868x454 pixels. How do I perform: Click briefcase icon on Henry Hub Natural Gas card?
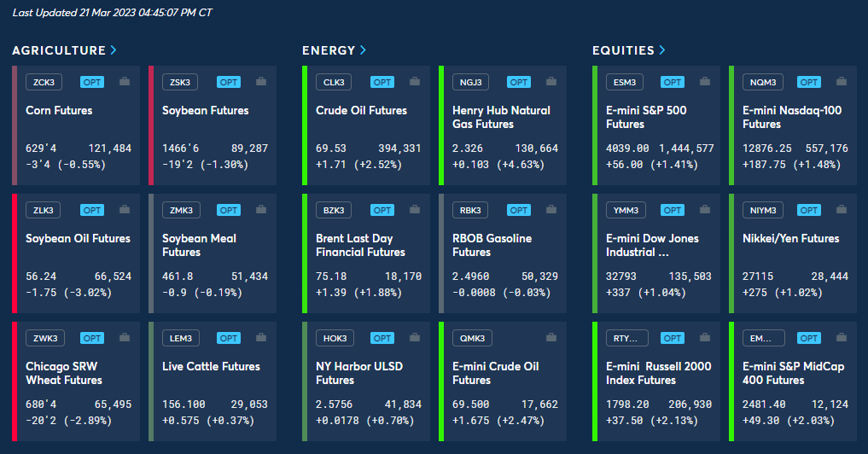pos(551,81)
